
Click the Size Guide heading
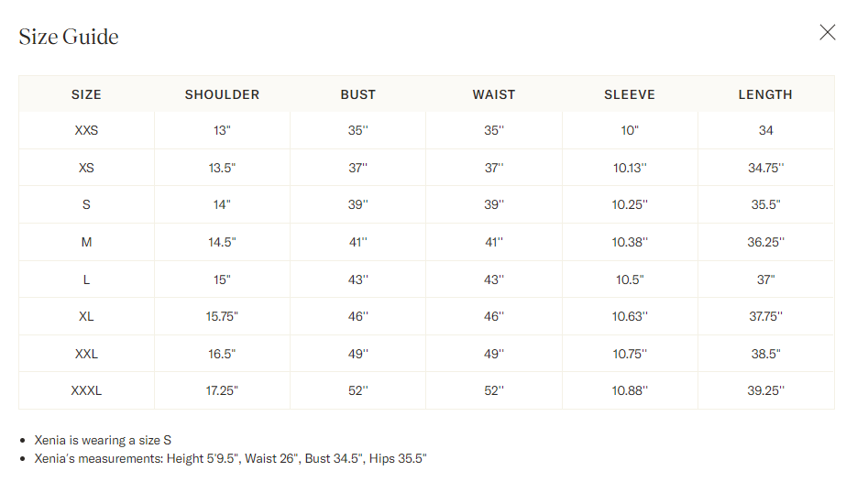click(69, 37)
